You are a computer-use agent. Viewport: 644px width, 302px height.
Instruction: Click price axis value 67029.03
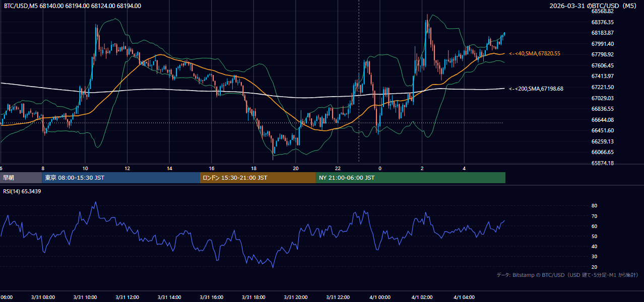click(x=602, y=98)
